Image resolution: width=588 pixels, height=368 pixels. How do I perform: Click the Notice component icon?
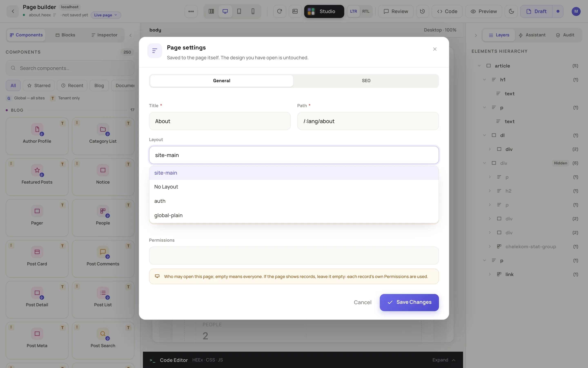[103, 170]
